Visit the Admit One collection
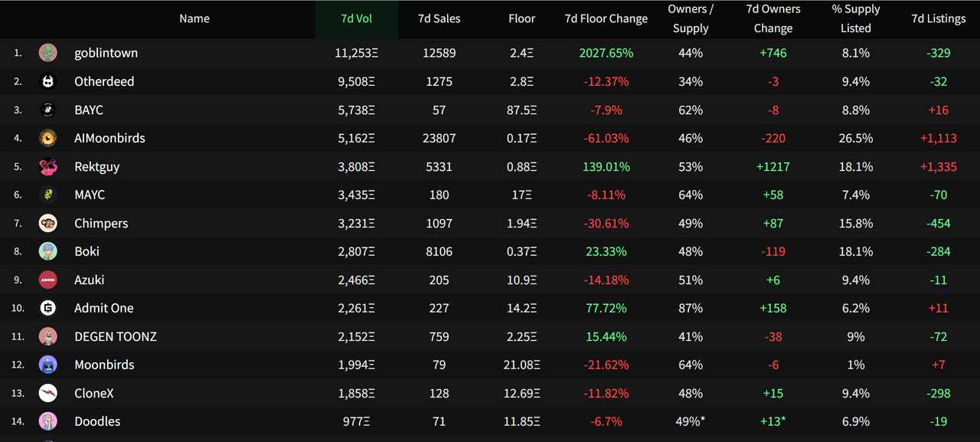 [x=104, y=308]
